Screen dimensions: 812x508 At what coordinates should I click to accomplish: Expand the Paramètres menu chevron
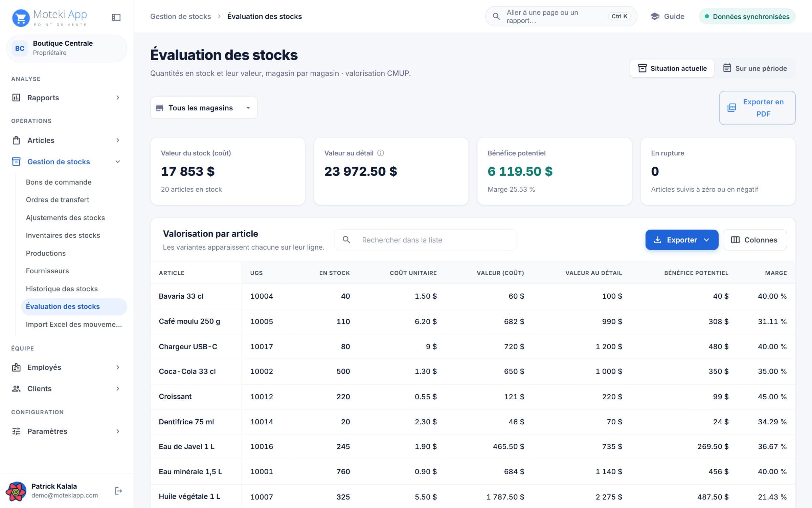coord(118,431)
